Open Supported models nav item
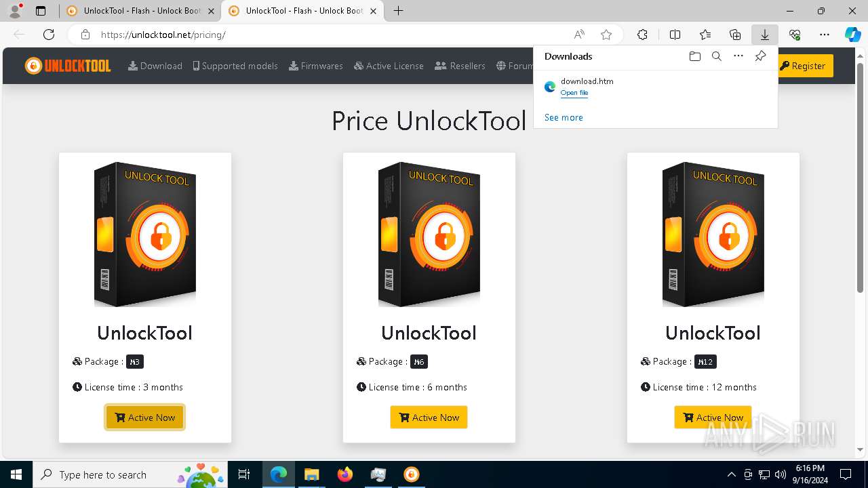The image size is (868, 488). pos(235,66)
